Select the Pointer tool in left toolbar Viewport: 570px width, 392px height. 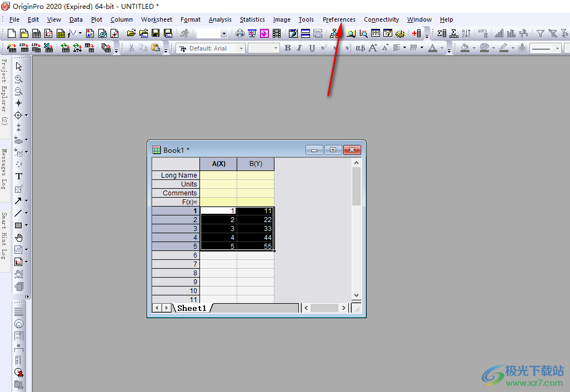[x=18, y=67]
